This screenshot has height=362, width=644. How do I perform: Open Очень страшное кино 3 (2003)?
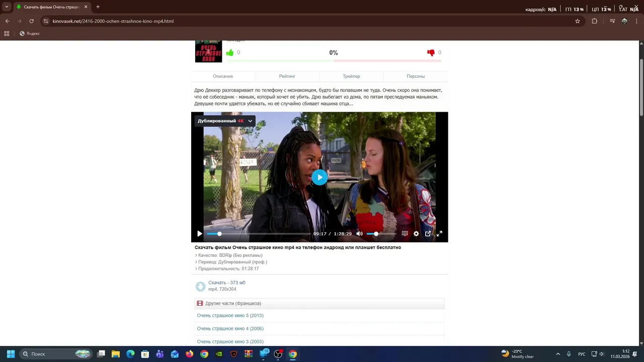pyautogui.click(x=230, y=342)
